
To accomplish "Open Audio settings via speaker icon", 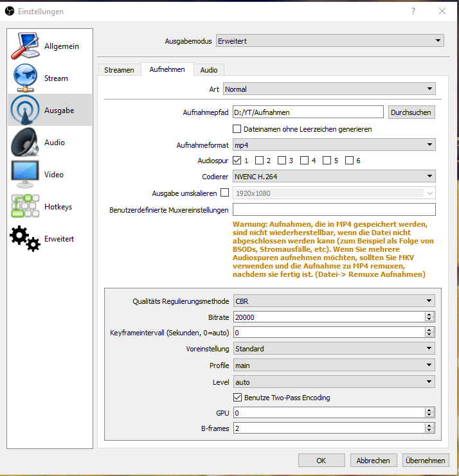I will pos(25,143).
